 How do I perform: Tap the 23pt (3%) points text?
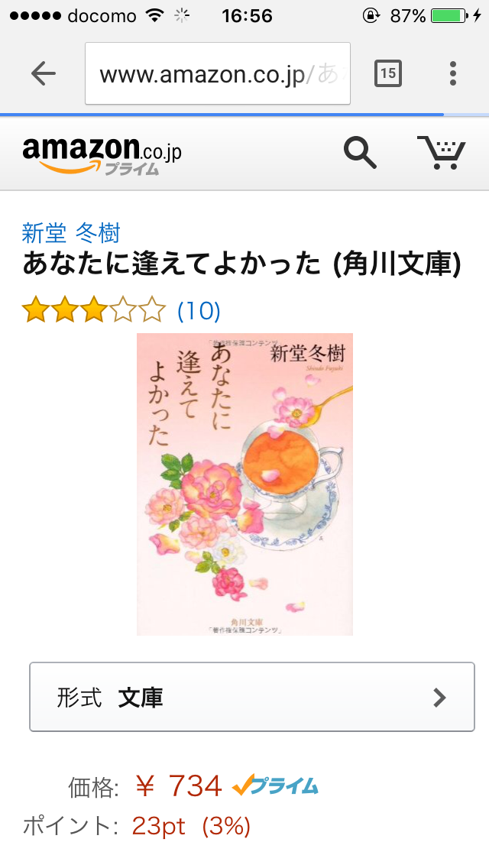point(191,827)
